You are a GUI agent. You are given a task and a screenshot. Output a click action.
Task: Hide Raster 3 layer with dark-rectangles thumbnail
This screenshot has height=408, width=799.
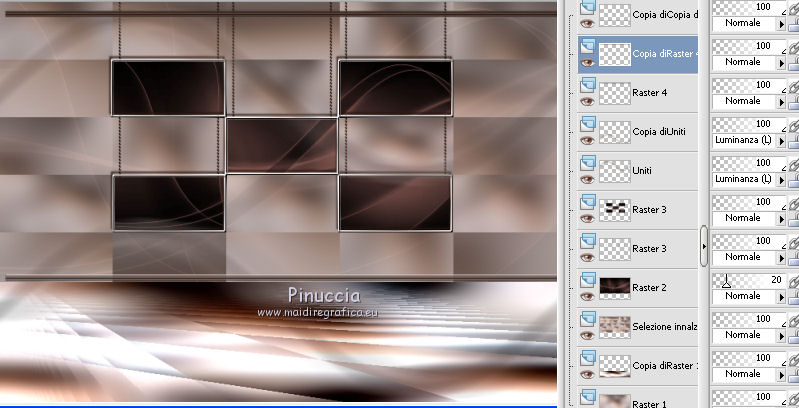pyautogui.click(x=587, y=218)
